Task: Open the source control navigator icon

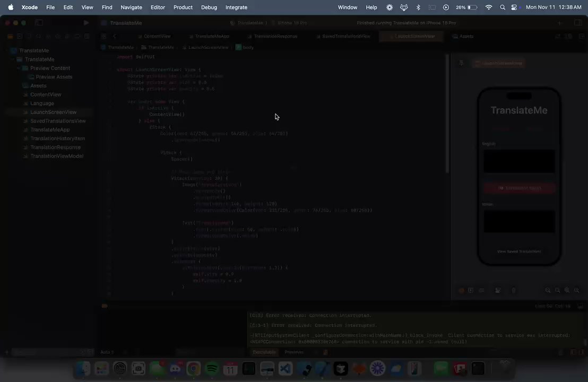Action: tap(20, 37)
